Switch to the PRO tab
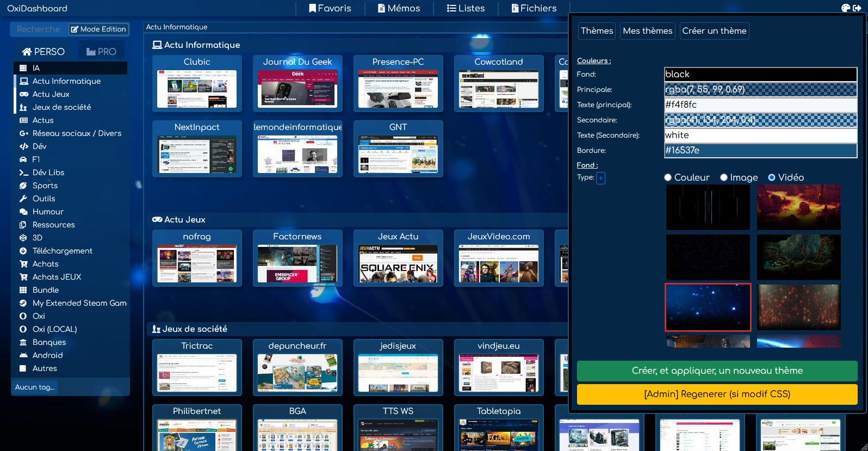 (101, 52)
